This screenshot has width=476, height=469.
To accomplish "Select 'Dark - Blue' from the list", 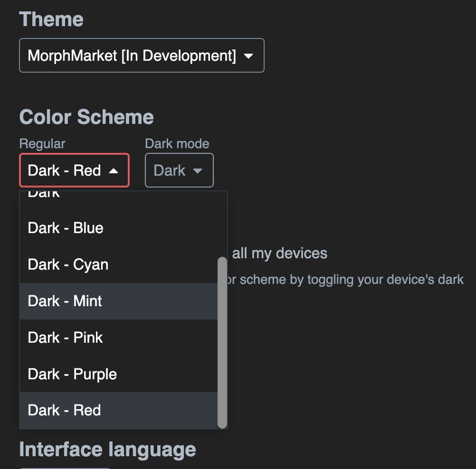I will pyautogui.click(x=66, y=228).
